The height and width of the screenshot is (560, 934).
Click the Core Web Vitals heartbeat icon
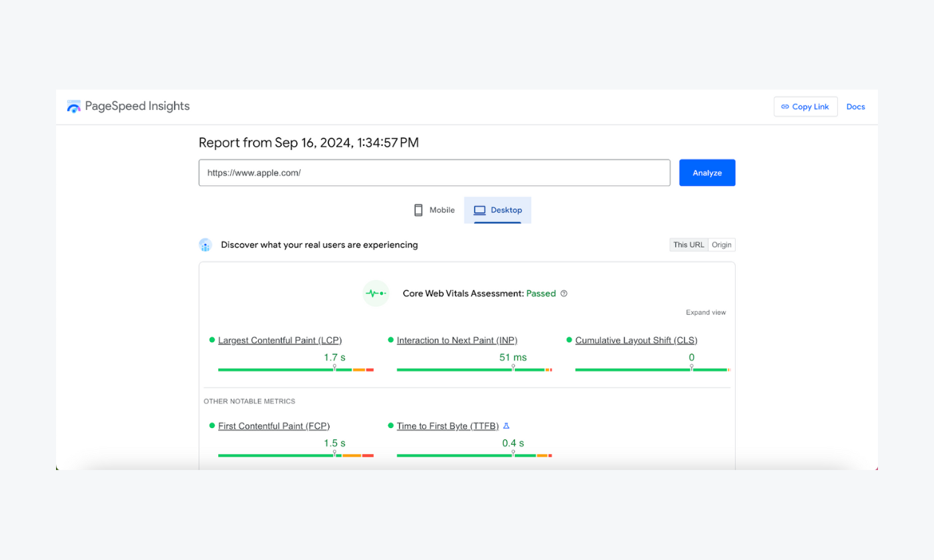[x=376, y=293]
